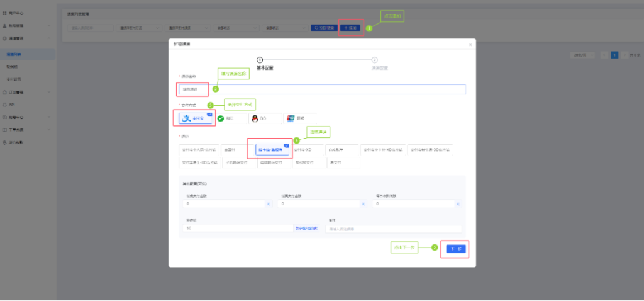The image size is (644, 301).
Task: Click page 1 in the pagination
Action: (614, 55)
